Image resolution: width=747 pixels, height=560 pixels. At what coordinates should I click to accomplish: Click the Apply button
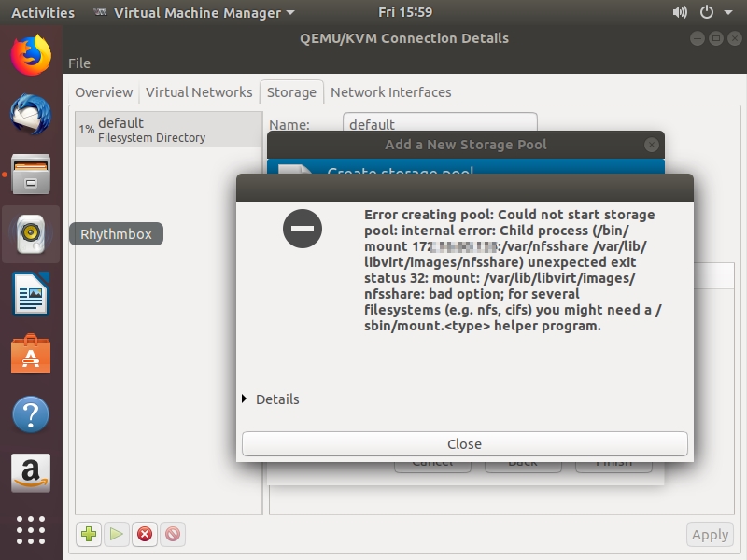point(709,535)
